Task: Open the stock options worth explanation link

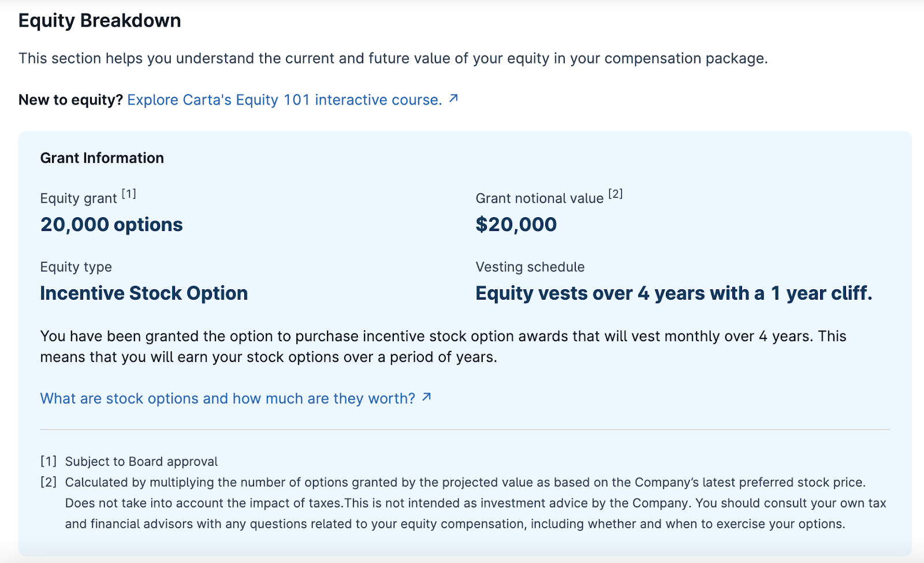Action: tap(227, 398)
